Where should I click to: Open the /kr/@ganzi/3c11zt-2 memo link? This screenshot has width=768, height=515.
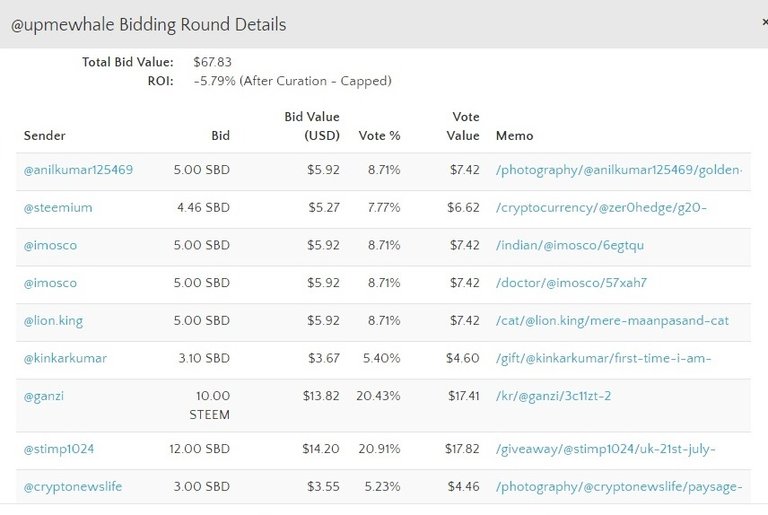(553, 396)
